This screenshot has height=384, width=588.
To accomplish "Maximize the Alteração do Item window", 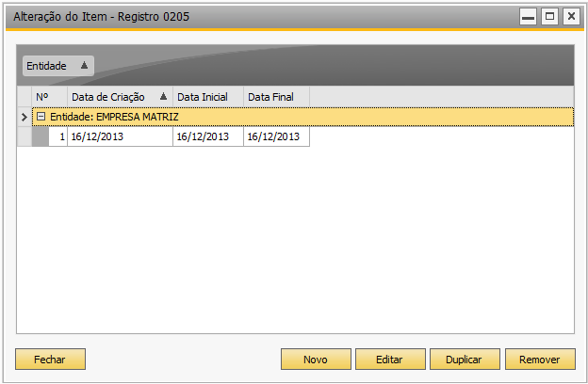I will (x=549, y=17).
